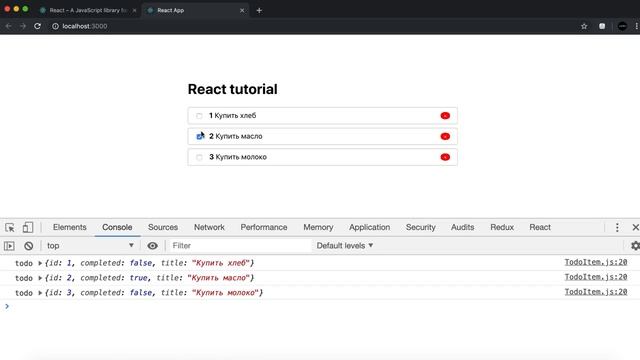Open the Memory panel
Screen dimensions: 640x360
click(x=318, y=227)
